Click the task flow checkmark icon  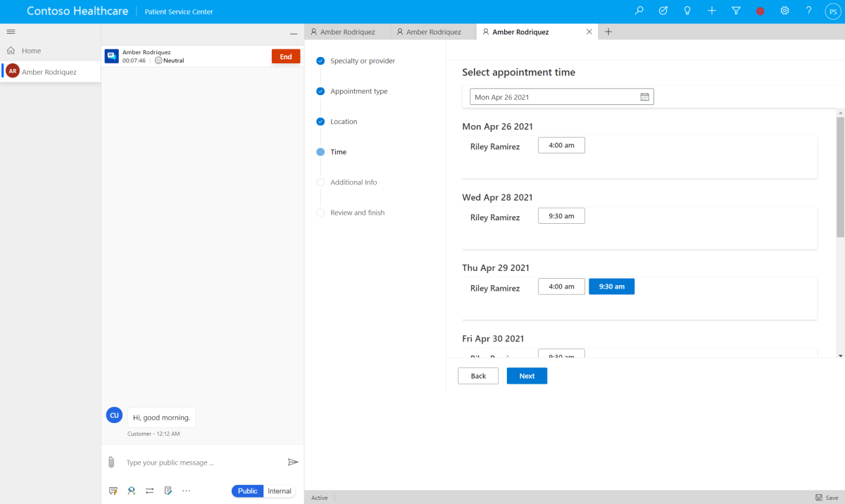coord(663,11)
